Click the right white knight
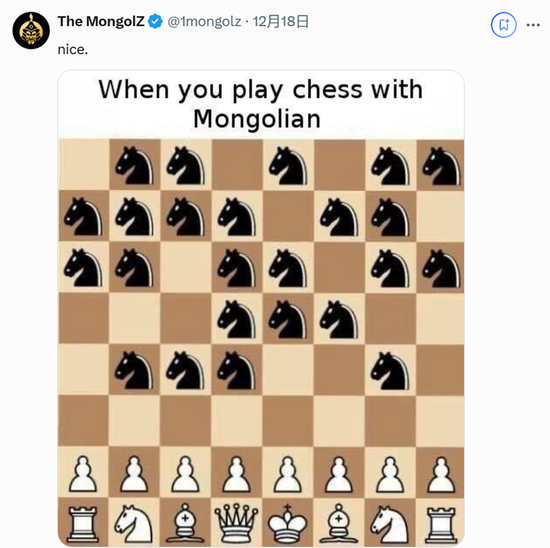The height and width of the screenshot is (548, 550). pos(390,524)
